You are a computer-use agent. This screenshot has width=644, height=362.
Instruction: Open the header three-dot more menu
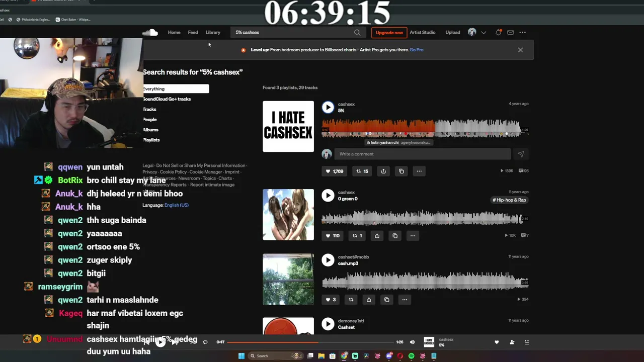523,32
